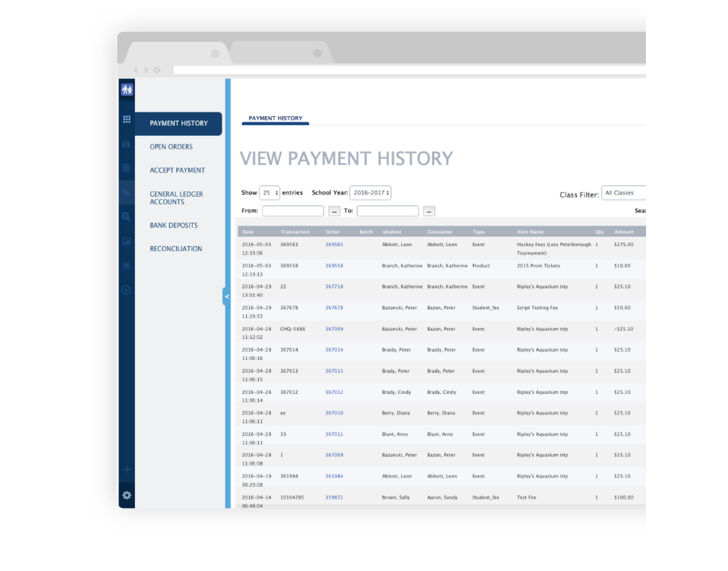Click the browser reload icon
Image resolution: width=728 pixels, height=571 pixels.
point(157,70)
